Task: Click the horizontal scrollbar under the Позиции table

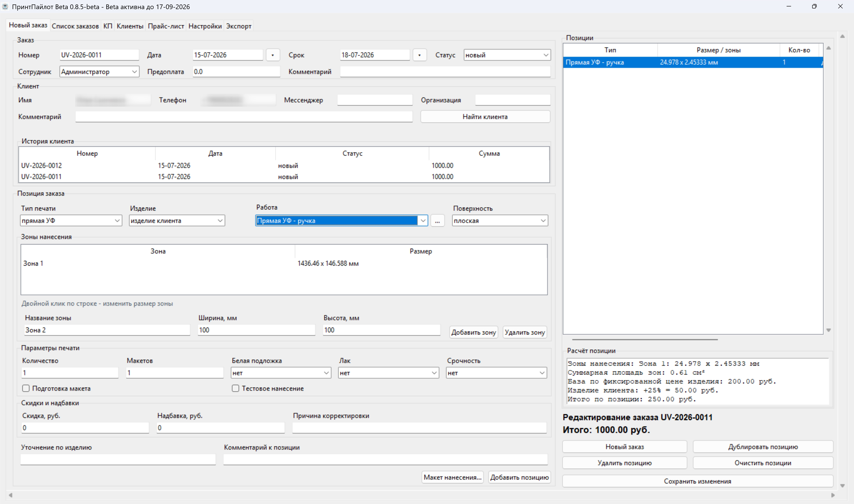Action: [x=645, y=339]
